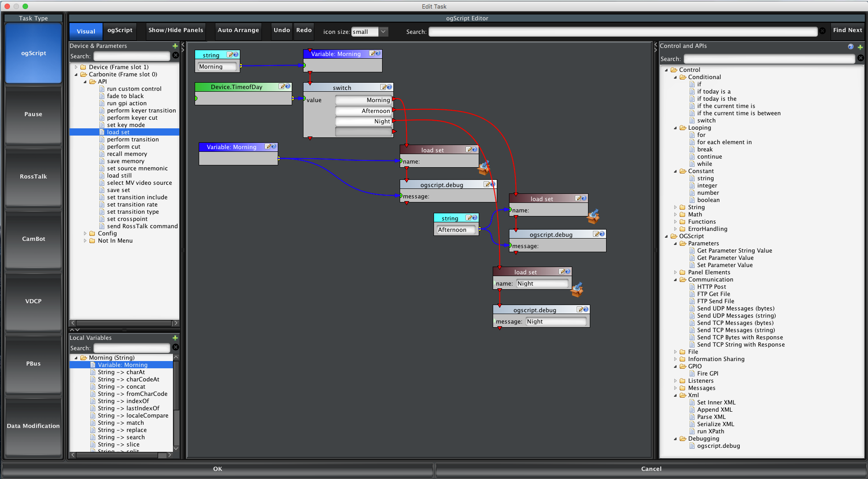Clear the Device & Parameters search field
The width and height of the screenshot is (868, 479).
tap(176, 56)
